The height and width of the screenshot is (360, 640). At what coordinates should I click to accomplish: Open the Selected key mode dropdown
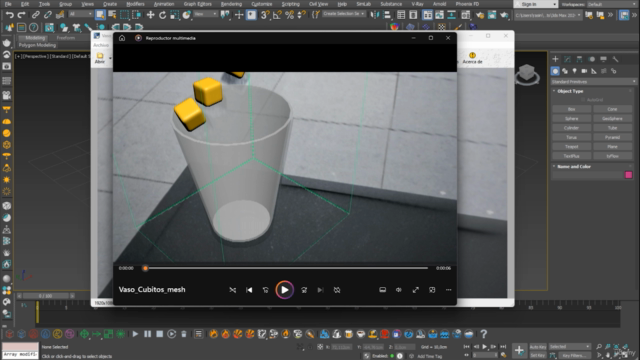pyautogui.click(x=569, y=347)
